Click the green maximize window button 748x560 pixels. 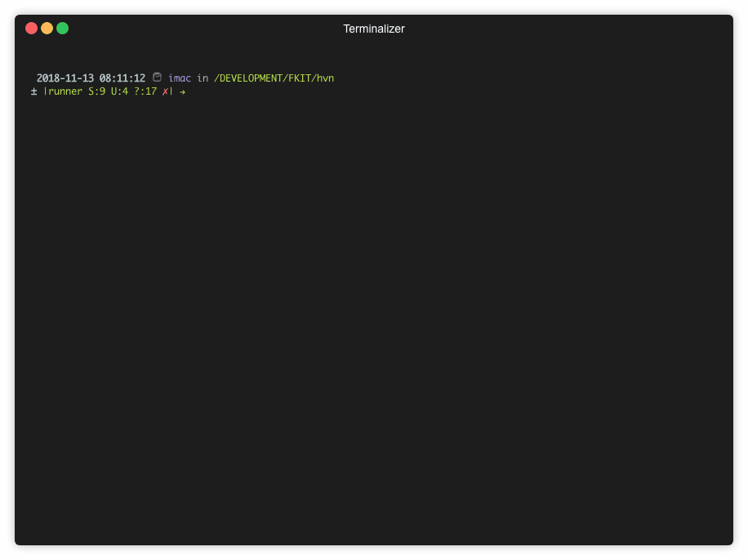(63, 29)
